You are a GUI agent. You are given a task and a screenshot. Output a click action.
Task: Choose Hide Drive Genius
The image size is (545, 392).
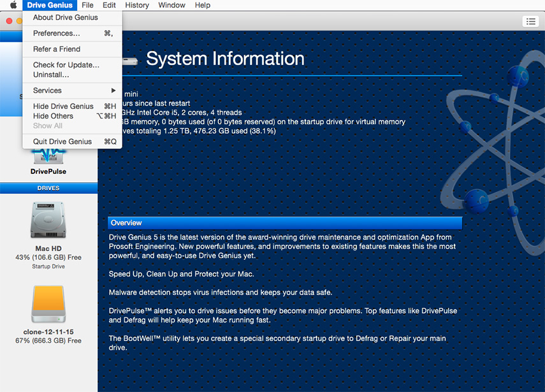pos(72,106)
